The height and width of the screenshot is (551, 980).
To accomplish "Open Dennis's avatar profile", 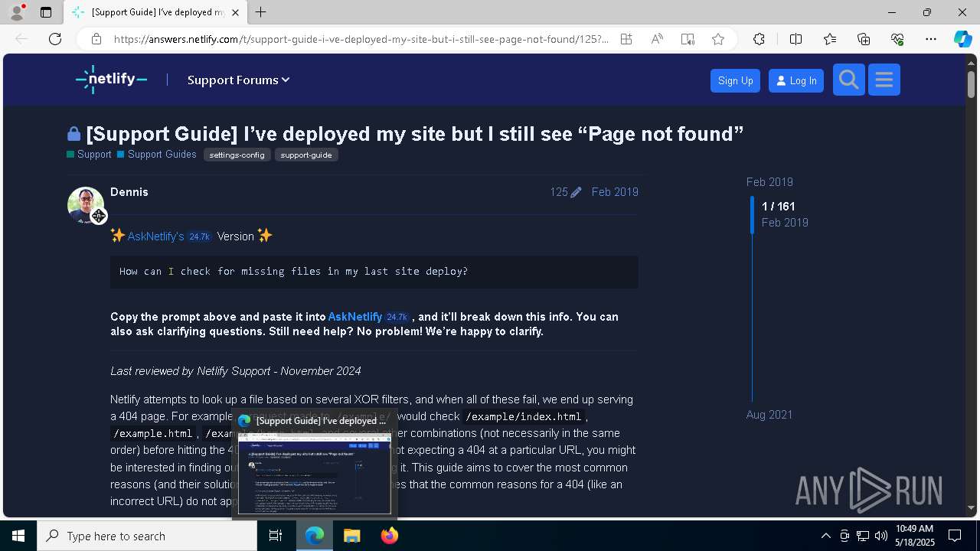I will pos(86,205).
